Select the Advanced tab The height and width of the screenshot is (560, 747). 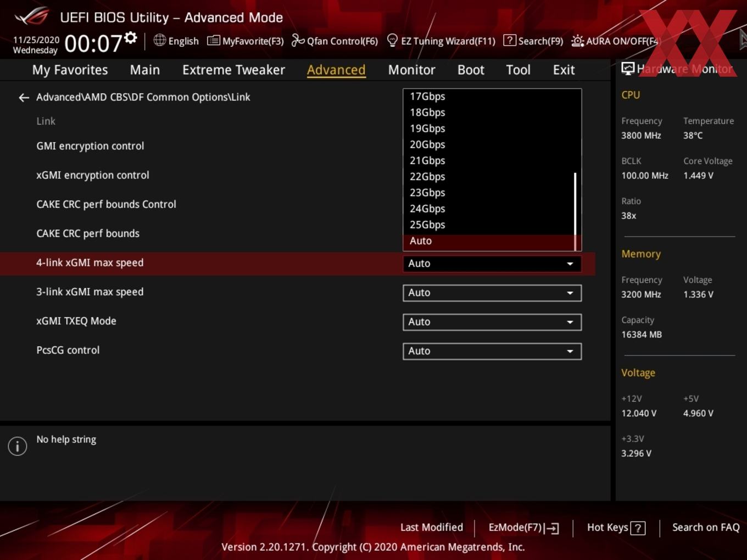pos(336,70)
